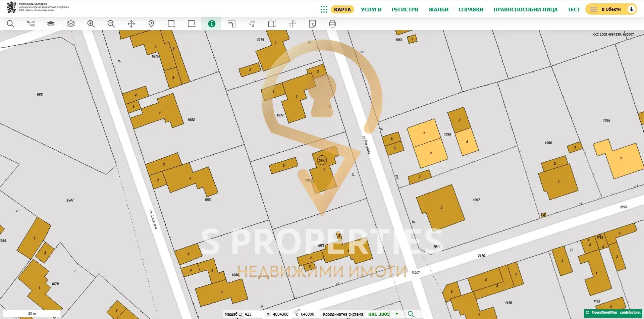
Task: Click parcel number 682 on the map
Action: 40,95
